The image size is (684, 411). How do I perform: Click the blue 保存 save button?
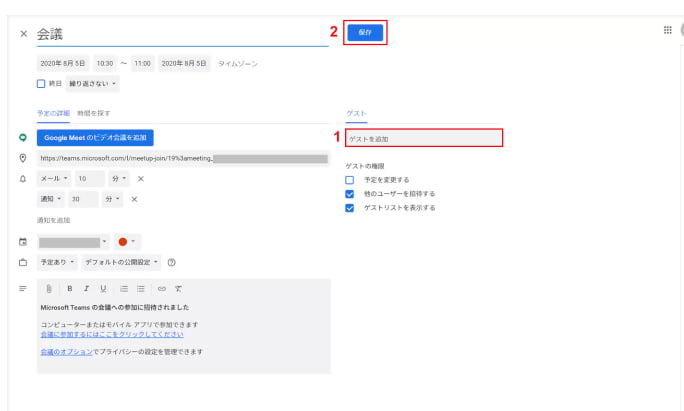coord(365,32)
